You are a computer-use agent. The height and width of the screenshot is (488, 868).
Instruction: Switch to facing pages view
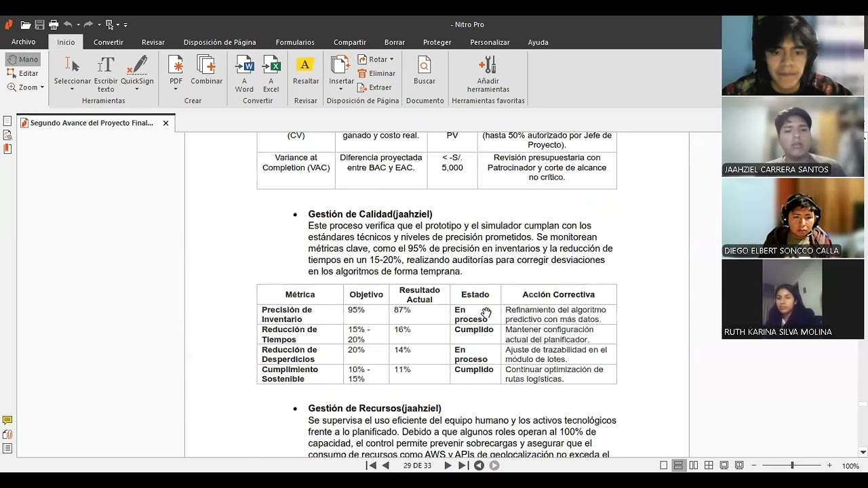[x=694, y=466]
